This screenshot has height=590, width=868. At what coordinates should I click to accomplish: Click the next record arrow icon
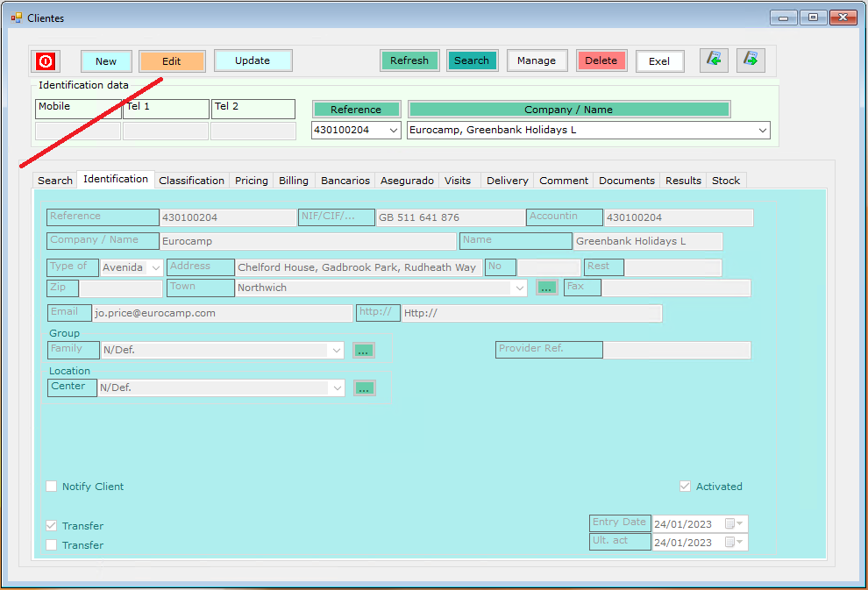(x=751, y=60)
